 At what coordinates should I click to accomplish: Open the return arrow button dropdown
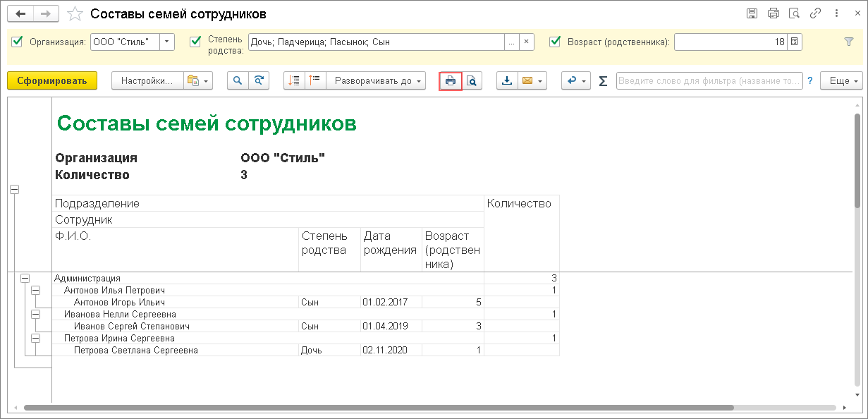(x=585, y=81)
